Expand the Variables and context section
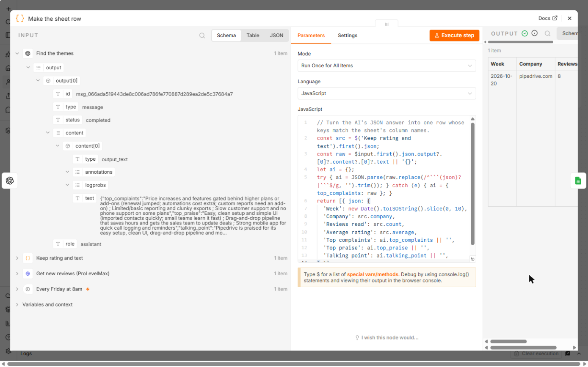588x367 pixels. (x=17, y=304)
